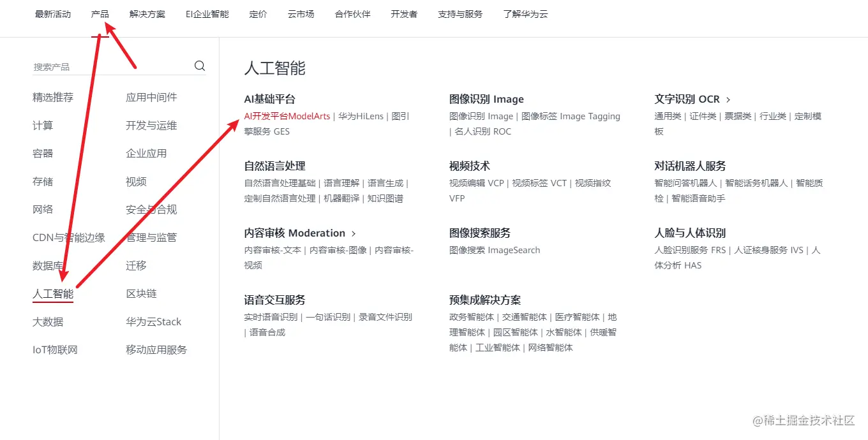
Task: Select the 企业应用 category
Action: 146,154
